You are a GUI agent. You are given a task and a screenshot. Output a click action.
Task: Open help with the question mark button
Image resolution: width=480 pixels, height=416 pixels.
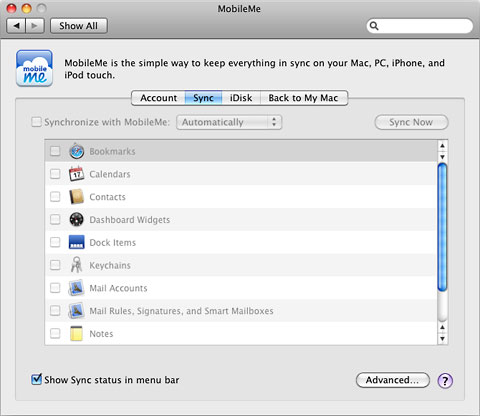[445, 380]
